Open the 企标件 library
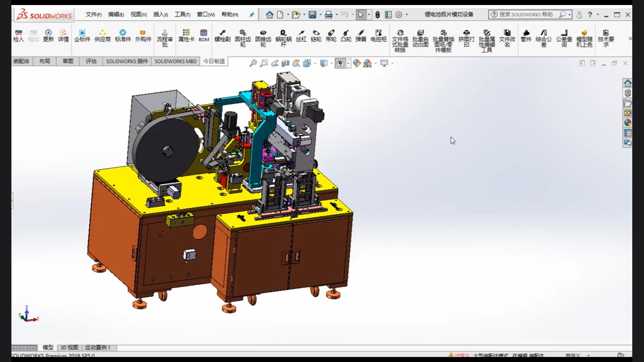644x362 pixels. (82, 36)
